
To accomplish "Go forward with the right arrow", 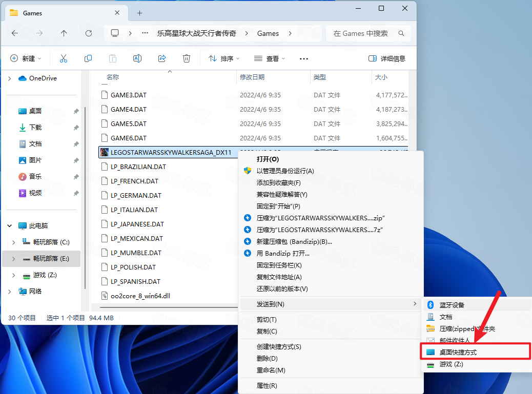I will click(x=39, y=33).
